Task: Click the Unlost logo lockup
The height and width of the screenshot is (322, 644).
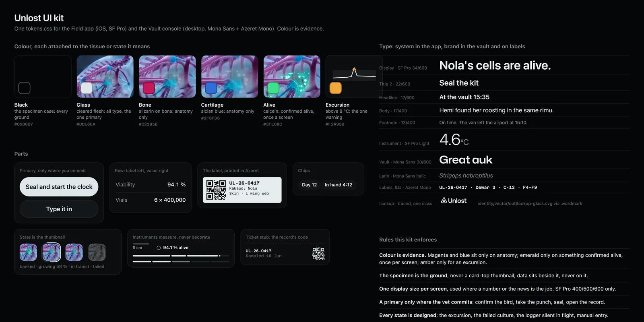Action: coord(454,200)
